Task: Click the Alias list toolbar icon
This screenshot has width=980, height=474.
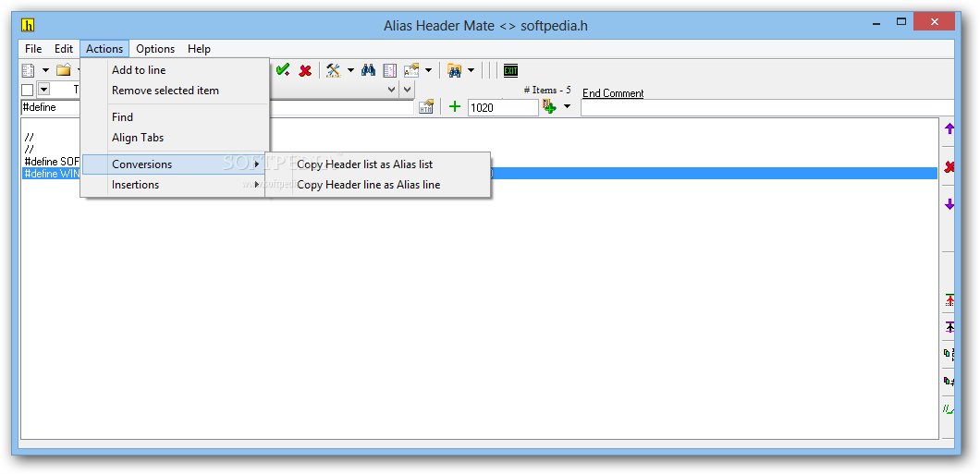Action: [x=411, y=70]
